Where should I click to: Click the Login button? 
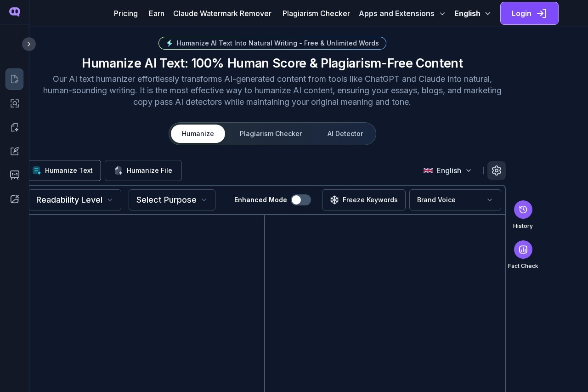pyautogui.click(x=529, y=13)
